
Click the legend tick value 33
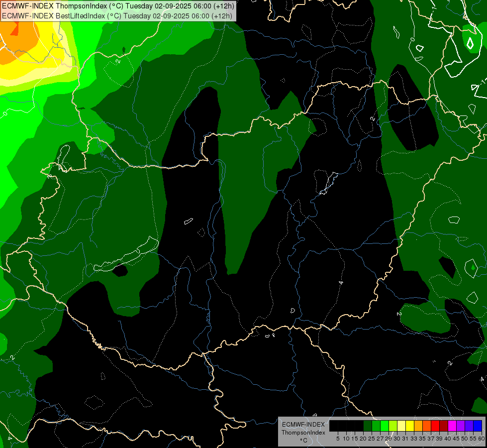tap(414, 439)
